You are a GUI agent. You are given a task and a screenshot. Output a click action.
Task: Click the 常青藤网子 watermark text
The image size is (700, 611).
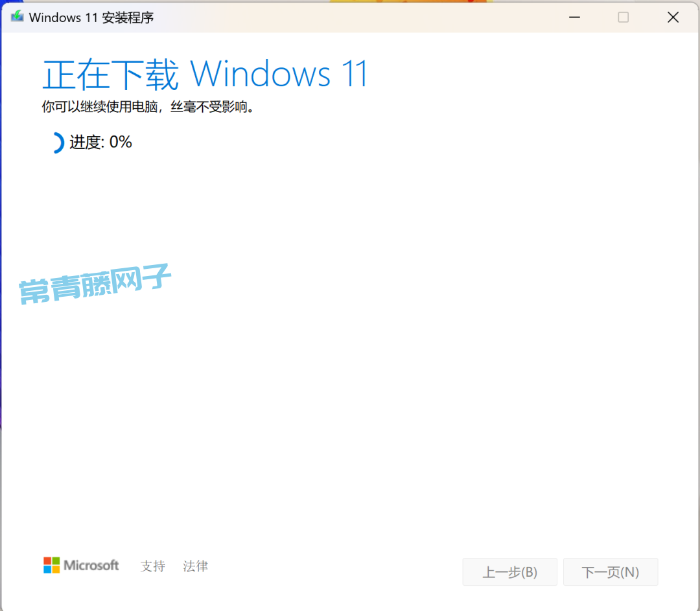click(95, 285)
